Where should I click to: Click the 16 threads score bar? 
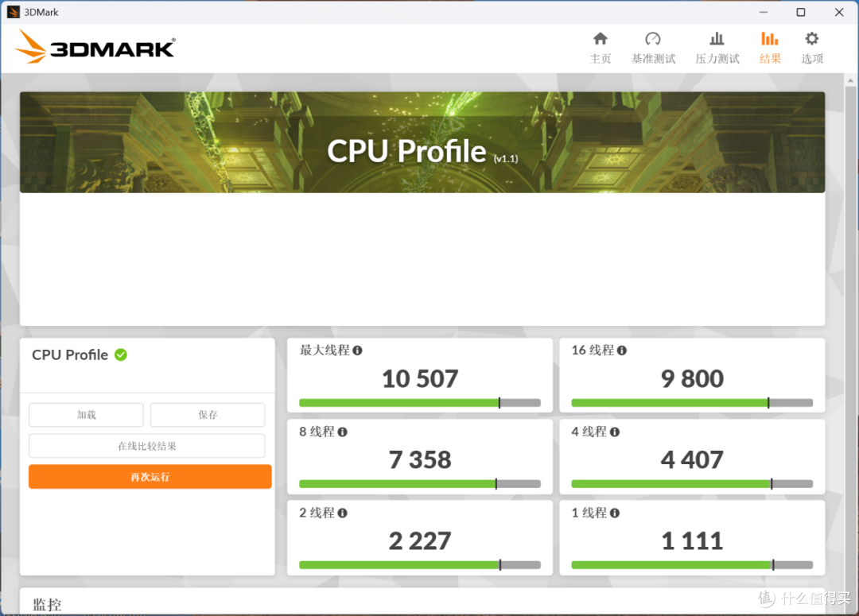[692, 403]
